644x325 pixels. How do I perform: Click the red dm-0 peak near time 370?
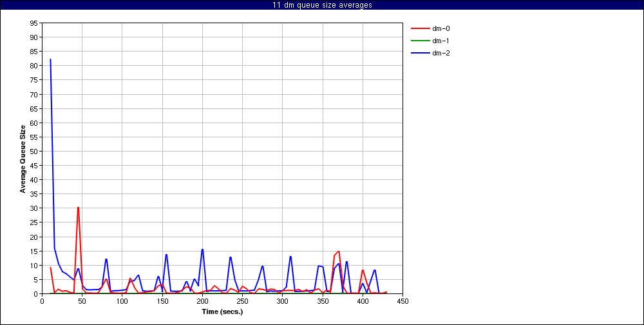point(339,251)
